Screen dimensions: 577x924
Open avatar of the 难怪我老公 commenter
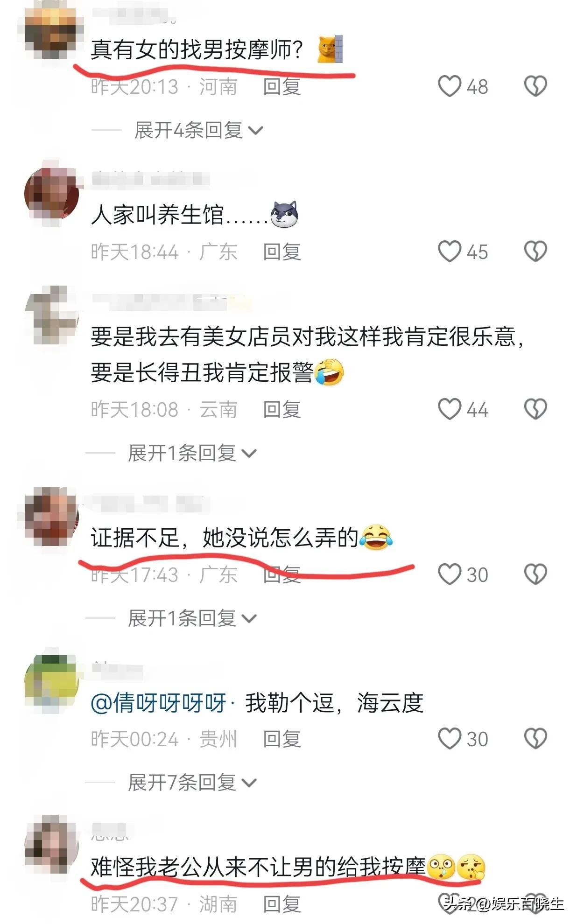51,844
